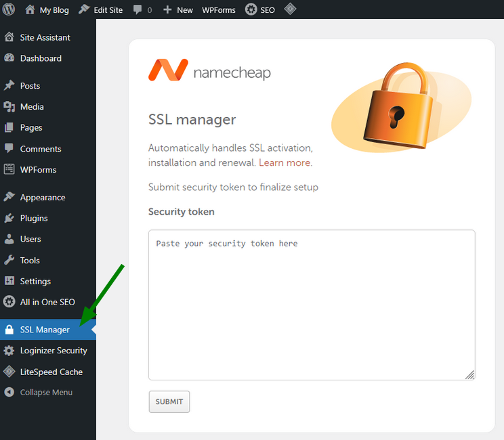Image resolution: width=504 pixels, height=440 pixels.
Task: Click the plus icon next to New
Action: click(167, 9)
